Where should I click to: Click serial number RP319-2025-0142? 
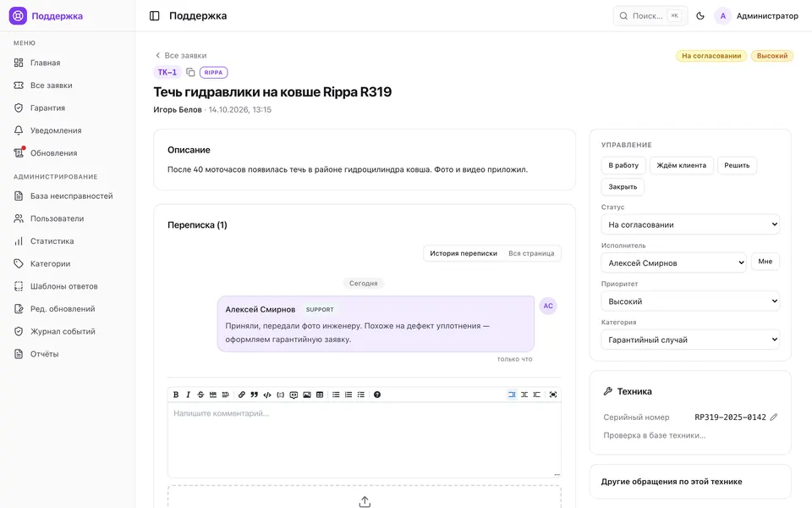coord(730,417)
